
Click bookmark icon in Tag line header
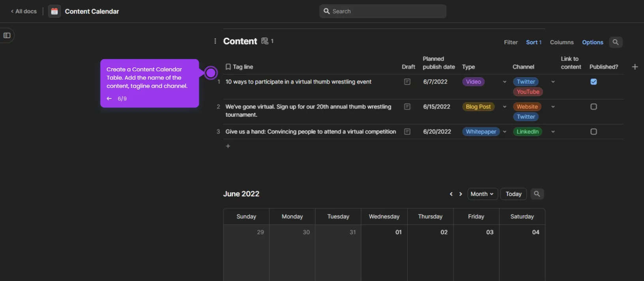(x=228, y=67)
